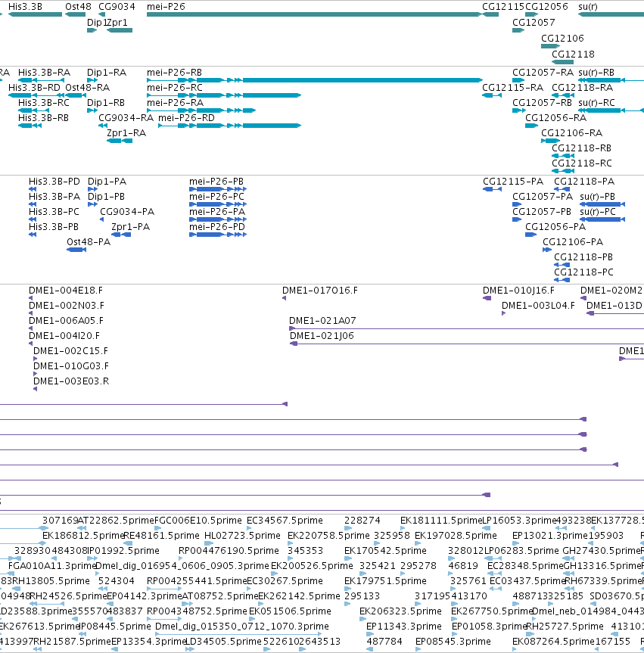Select the CG12106-RA transcript label
The height and width of the screenshot is (653, 644).
[571, 133]
